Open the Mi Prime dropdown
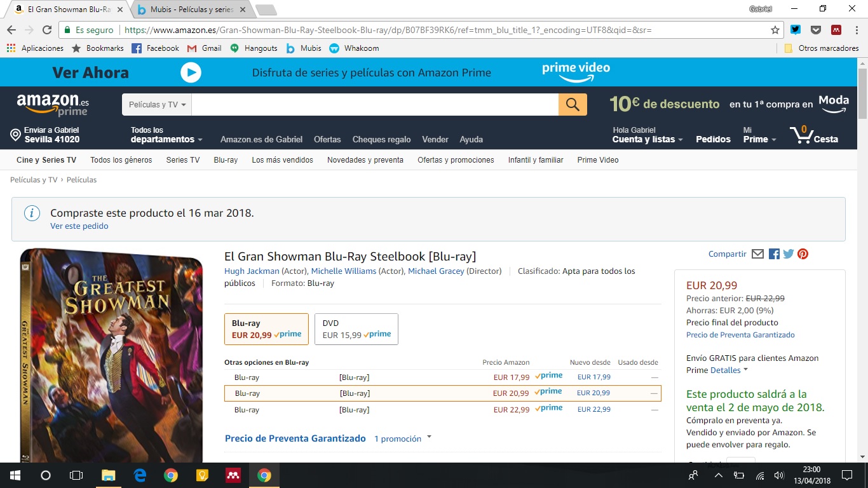The width and height of the screenshot is (868, 488). [759, 135]
